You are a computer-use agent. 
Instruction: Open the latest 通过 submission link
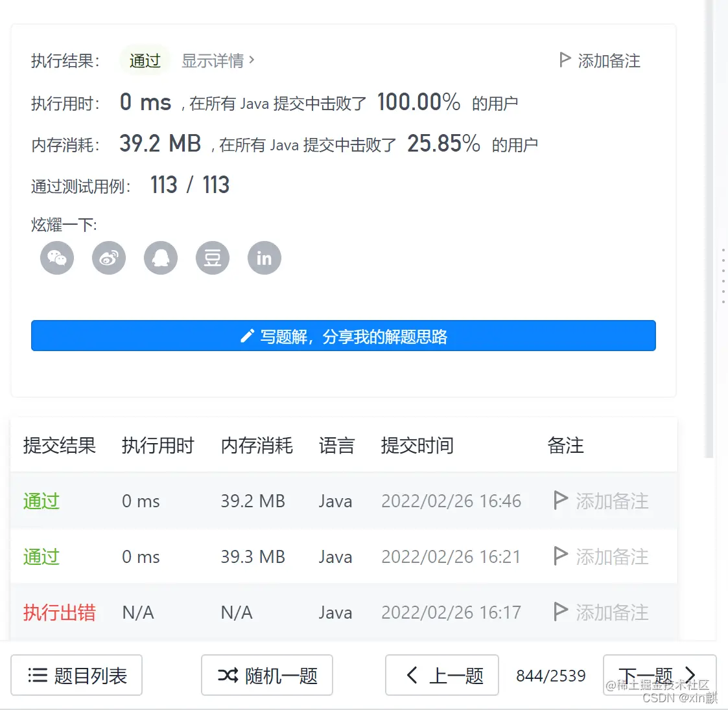(40, 501)
